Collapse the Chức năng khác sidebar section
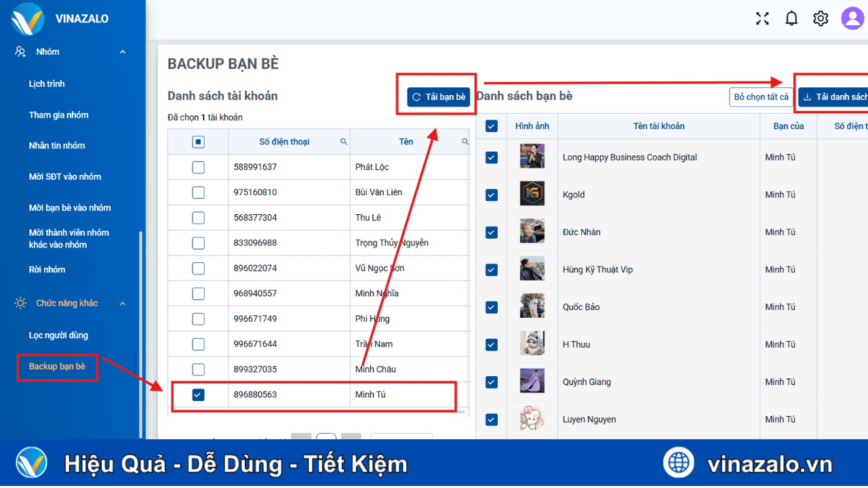 click(122, 303)
